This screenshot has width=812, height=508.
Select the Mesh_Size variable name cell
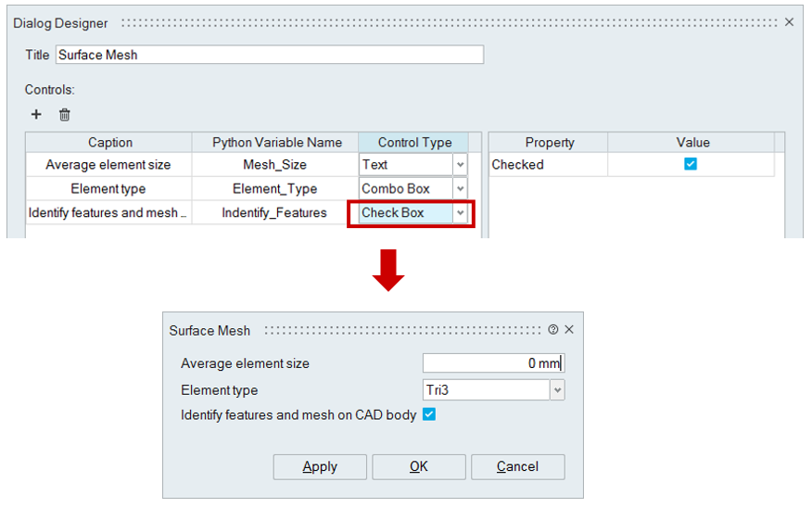[274, 165]
